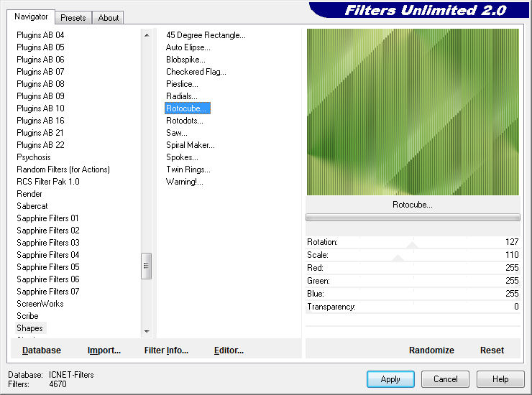Select the Shapes category
Image resolution: width=532 pixels, height=395 pixels.
pos(29,328)
